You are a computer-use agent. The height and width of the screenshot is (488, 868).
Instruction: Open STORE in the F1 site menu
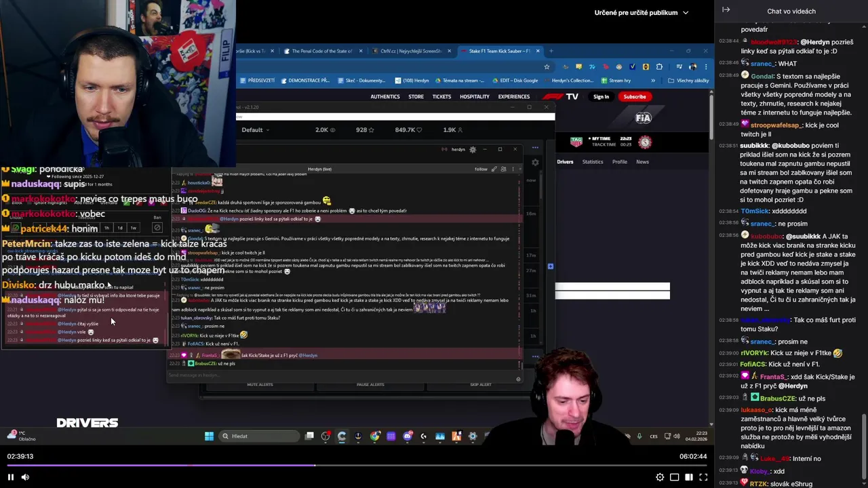pos(416,96)
